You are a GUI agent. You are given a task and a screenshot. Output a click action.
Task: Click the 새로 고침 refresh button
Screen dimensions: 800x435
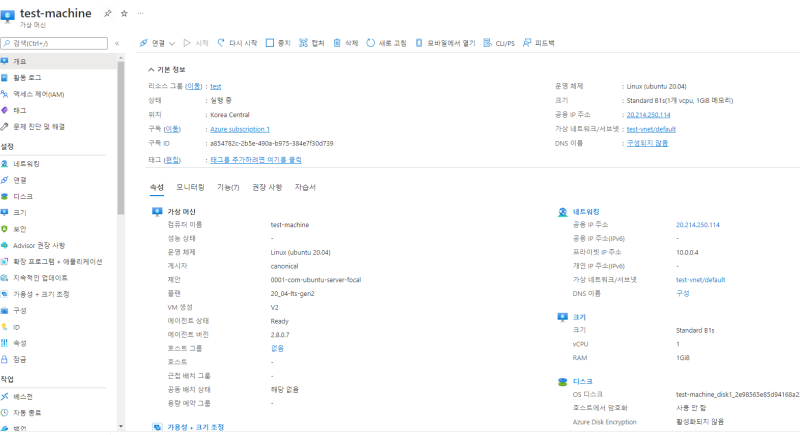(387, 43)
